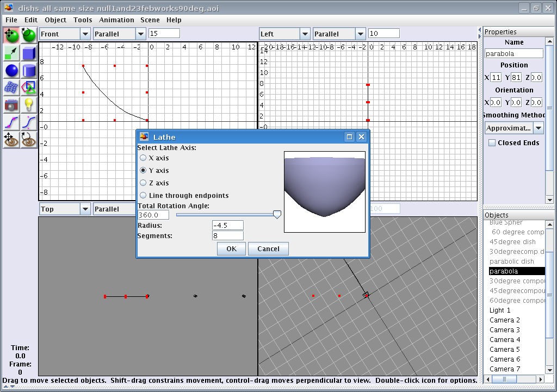Close the Lathe dialog
Image resolution: width=557 pixels, height=392 pixels.
(x=361, y=137)
